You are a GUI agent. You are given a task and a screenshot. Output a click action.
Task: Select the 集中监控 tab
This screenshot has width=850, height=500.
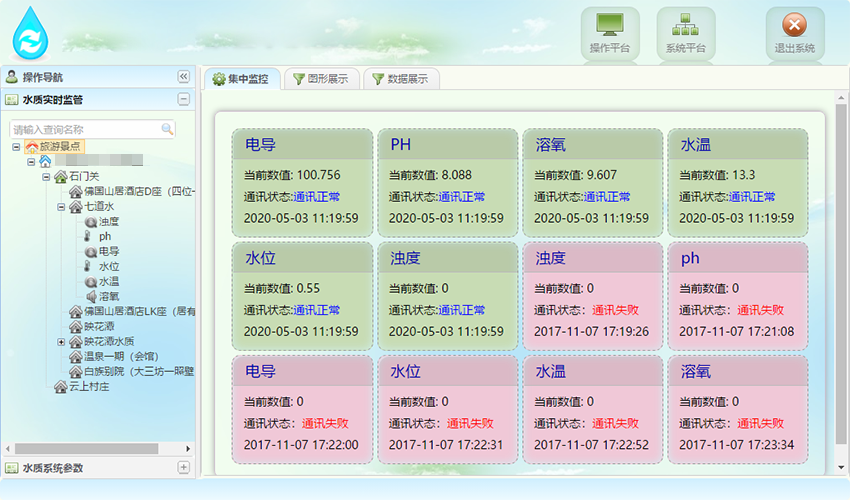[x=240, y=79]
